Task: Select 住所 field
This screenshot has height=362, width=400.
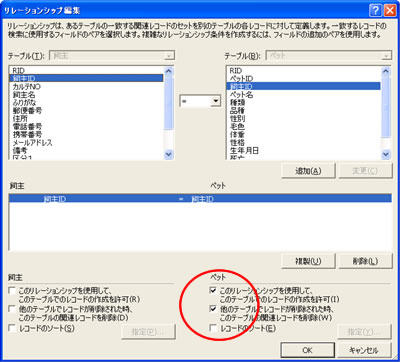Action: pos(87,119)
